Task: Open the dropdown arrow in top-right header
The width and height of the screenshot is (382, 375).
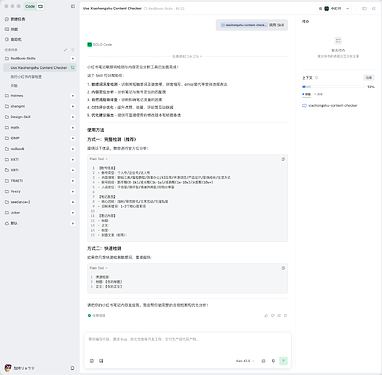Action: point(348,8)
